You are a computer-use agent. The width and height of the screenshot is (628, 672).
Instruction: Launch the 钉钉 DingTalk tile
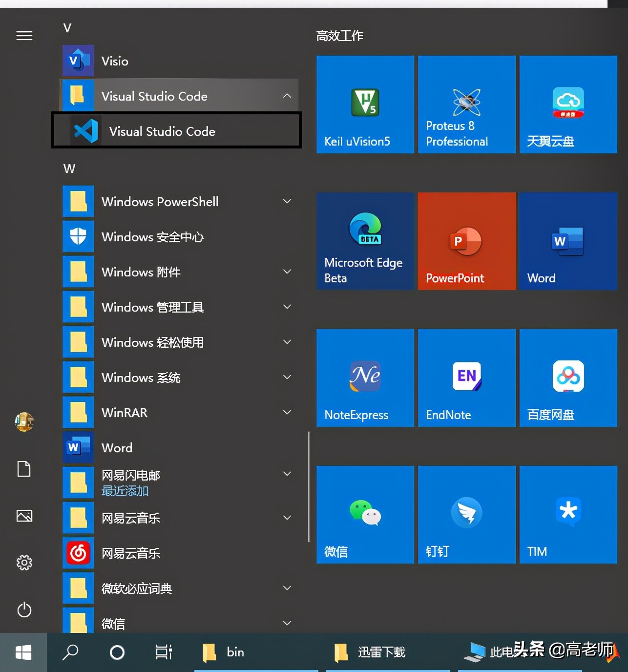click(467, 515)
